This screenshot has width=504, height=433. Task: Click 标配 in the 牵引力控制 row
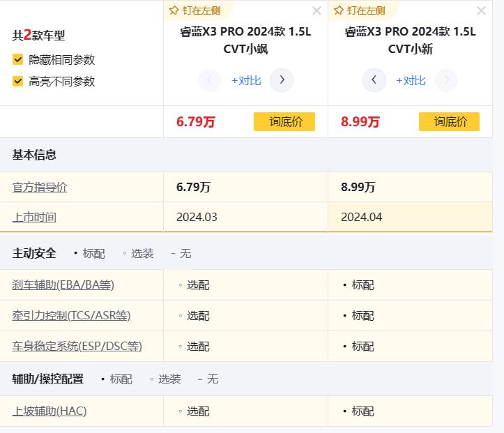pos(362,316)
